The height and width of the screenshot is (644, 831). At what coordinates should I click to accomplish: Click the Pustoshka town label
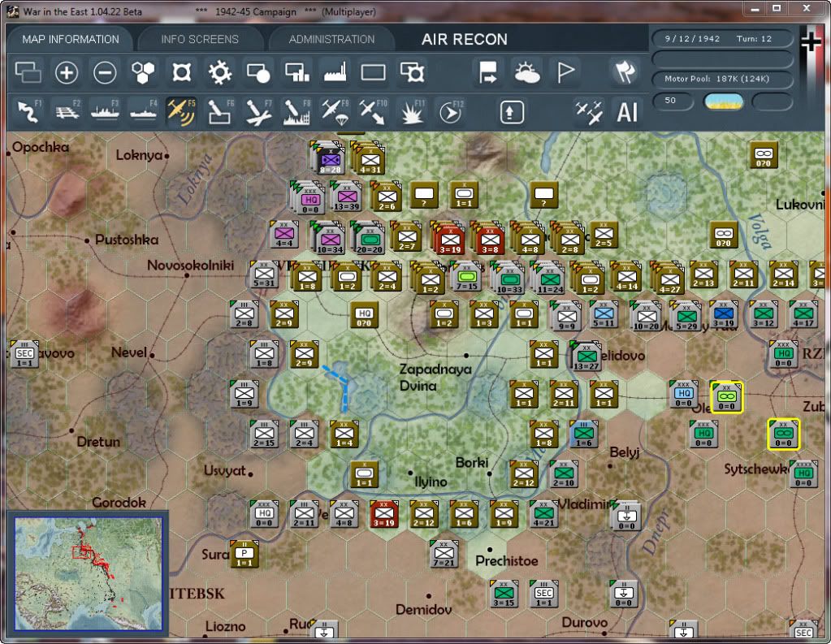coord(127,240)
